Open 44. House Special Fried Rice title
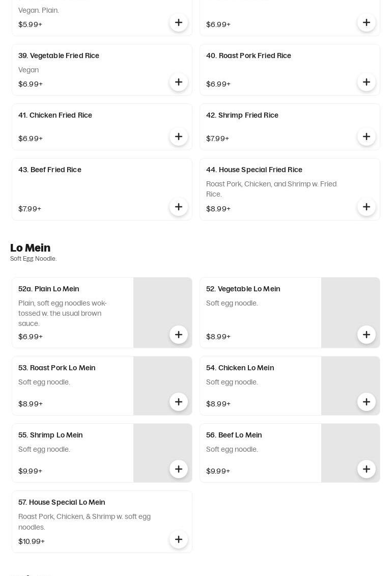Image resolution: width=392 pixels, height=576 pixels. [x=254, y=170]
